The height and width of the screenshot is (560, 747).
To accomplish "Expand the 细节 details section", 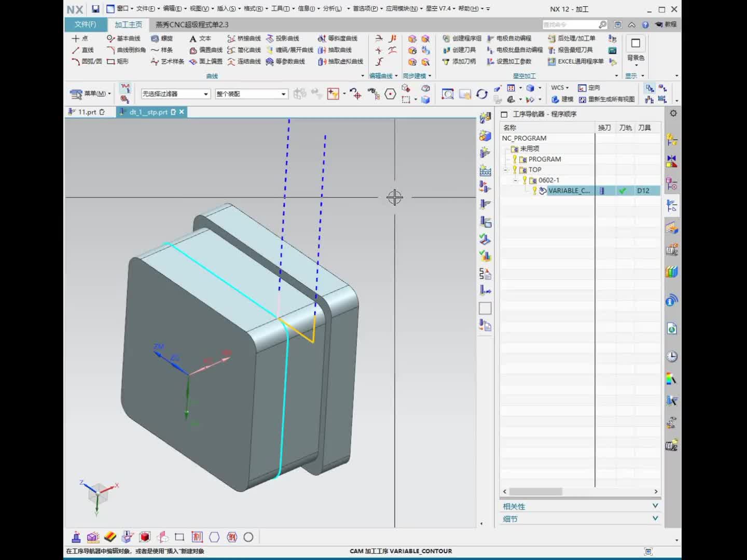I will point(580,519).
